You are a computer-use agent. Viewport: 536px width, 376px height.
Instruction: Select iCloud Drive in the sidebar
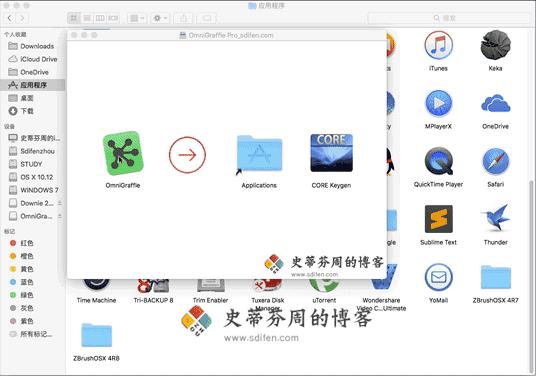coord(32,59)
